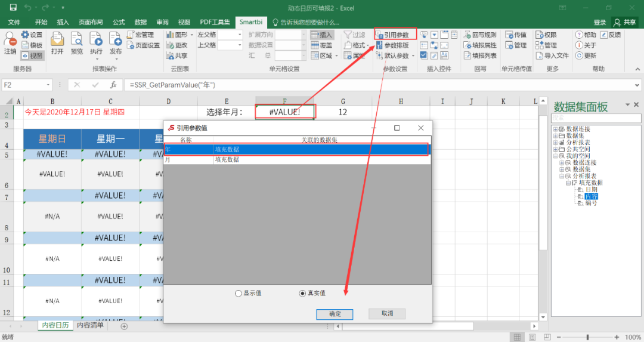
Task: Click the 告诉我您想要做什么 search box
Action: (x=306, y=22)
